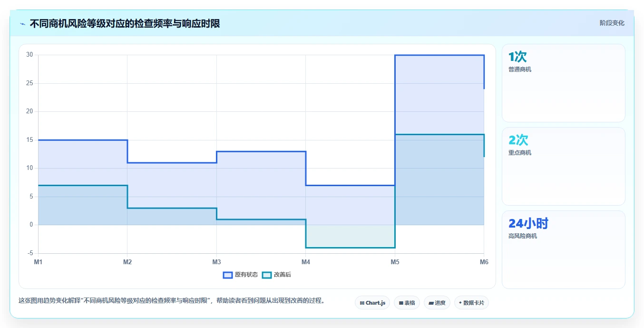Click the chart title 不同商机风险等级对应的检查频率与响应时限

[x=125, y=23]
